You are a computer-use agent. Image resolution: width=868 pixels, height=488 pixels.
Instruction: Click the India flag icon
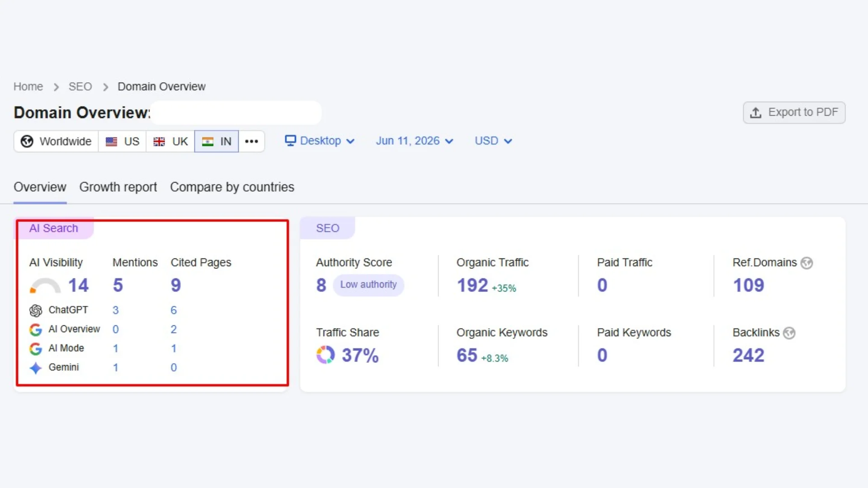[x=208, y=141]
